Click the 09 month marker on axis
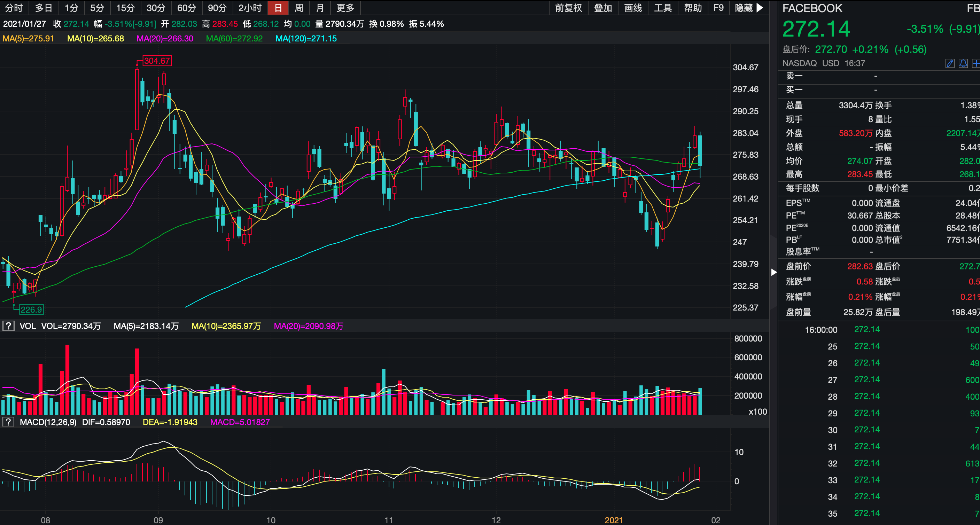This screenshot has width=980, height=525. coord(158,520)
